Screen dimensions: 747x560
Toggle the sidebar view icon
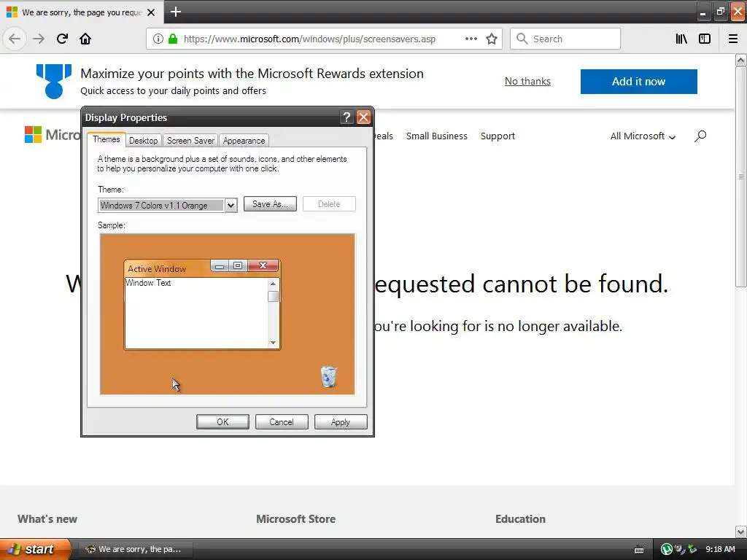[705, 39]
